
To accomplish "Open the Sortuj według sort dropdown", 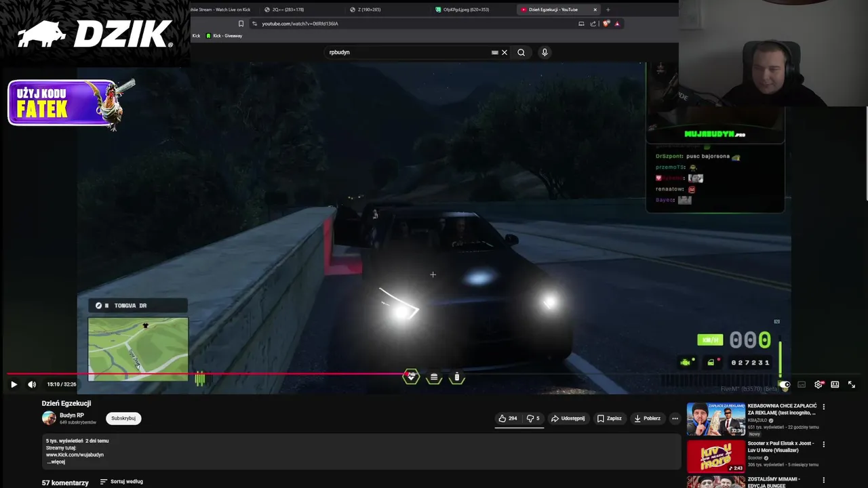I will coord(121,482).
